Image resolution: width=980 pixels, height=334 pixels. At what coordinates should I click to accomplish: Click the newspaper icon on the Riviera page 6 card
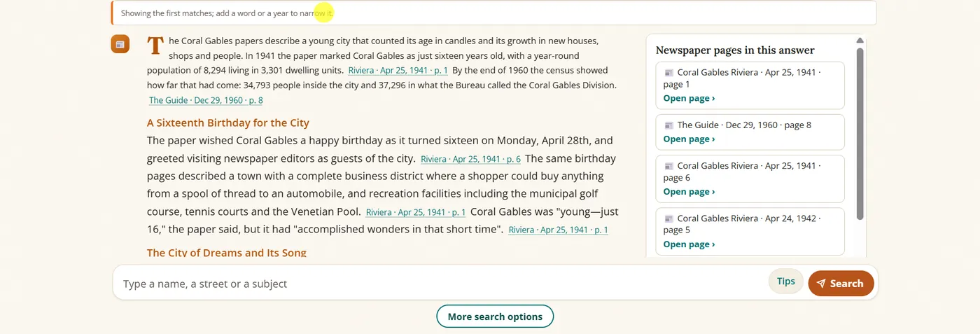point(668,166)
